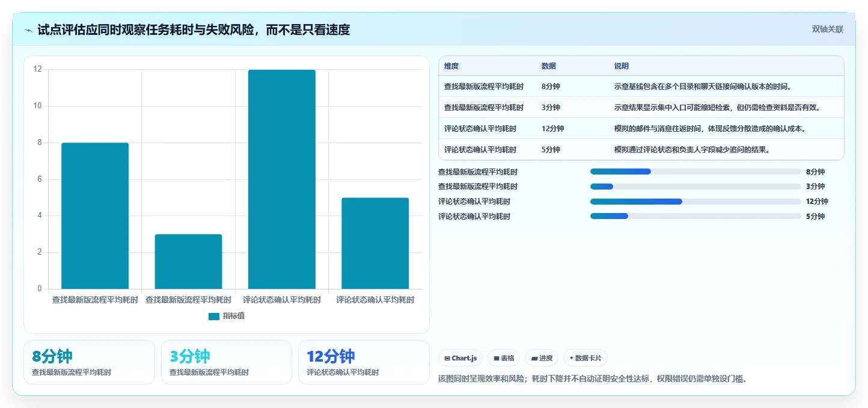Click the 12分钟 cell in the table
The image size is (868, 408).
(x=553, y=129)
